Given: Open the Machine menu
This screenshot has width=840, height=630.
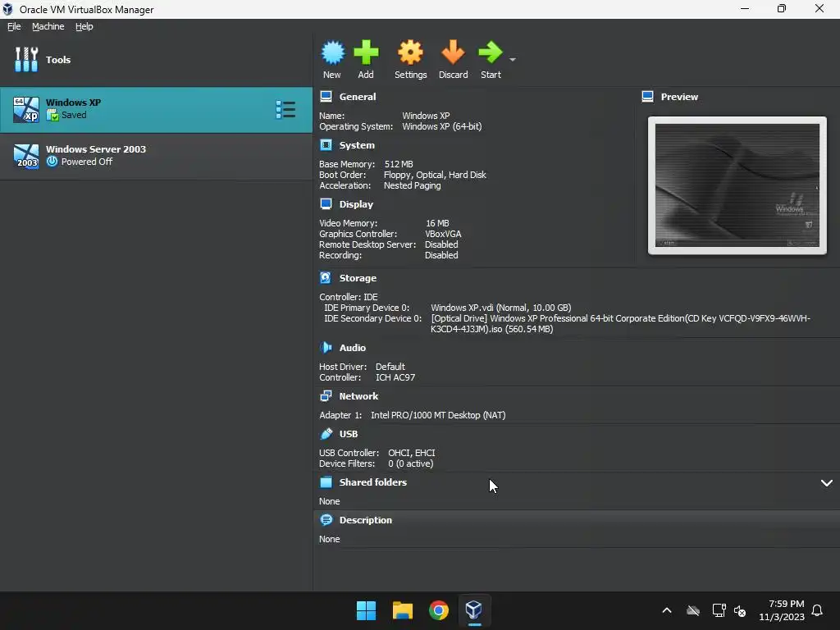Looking at the screenshot, I should click(x=48, y=26).
